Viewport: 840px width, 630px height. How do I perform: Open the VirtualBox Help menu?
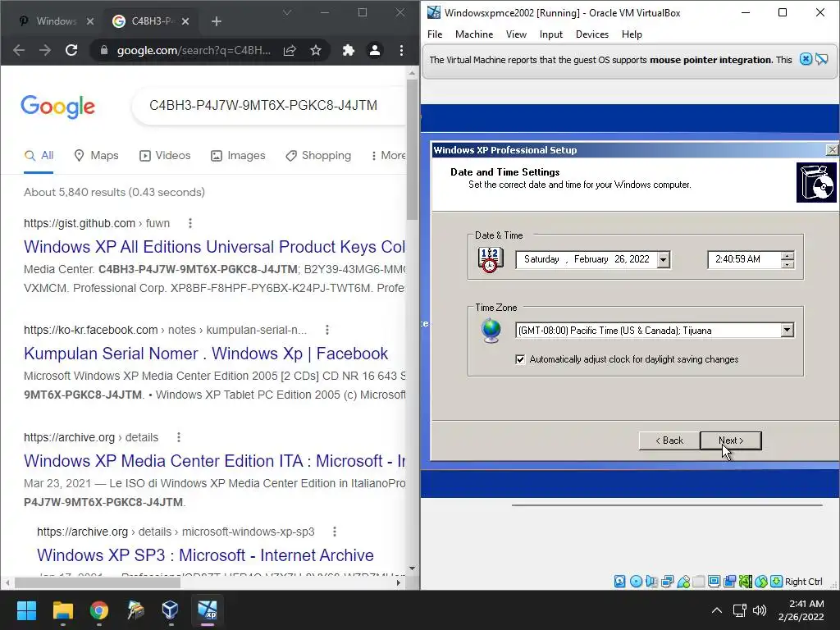tap(632, 34)
